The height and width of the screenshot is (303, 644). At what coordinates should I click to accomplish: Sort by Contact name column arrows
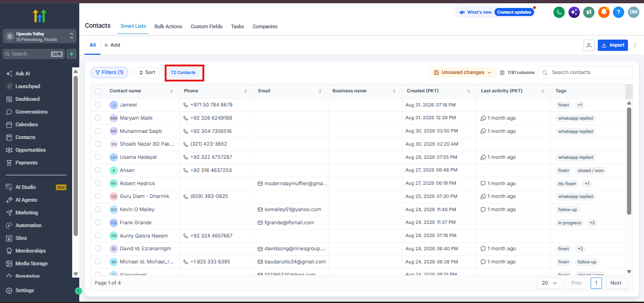171,91
